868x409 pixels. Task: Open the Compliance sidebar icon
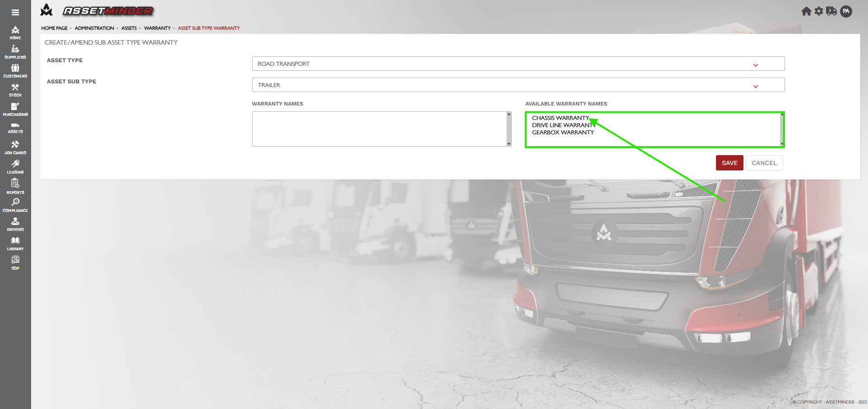15,205
